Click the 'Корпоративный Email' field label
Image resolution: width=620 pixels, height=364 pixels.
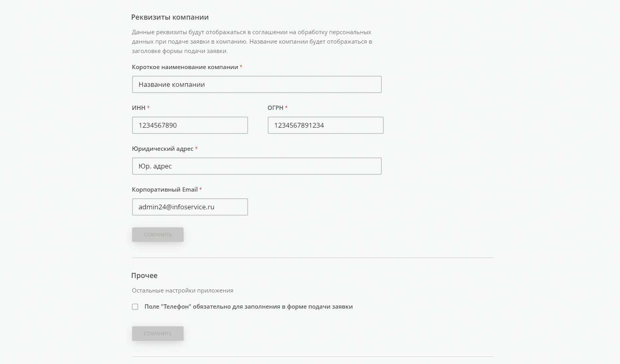tap(165, 190)
